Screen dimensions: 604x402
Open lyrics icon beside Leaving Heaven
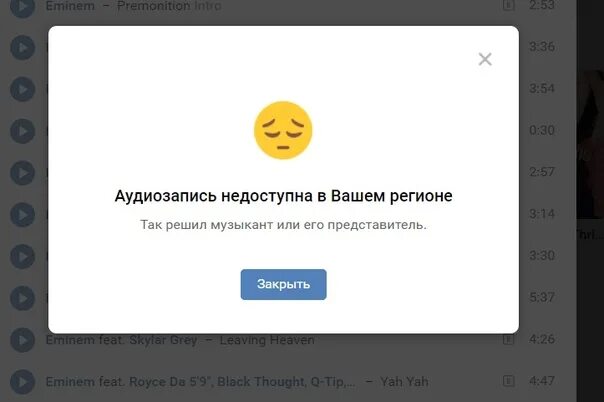click(508, 339)
